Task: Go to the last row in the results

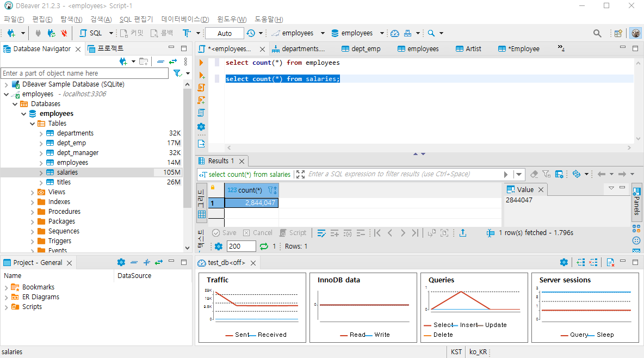Action: (x=415, y=233)
